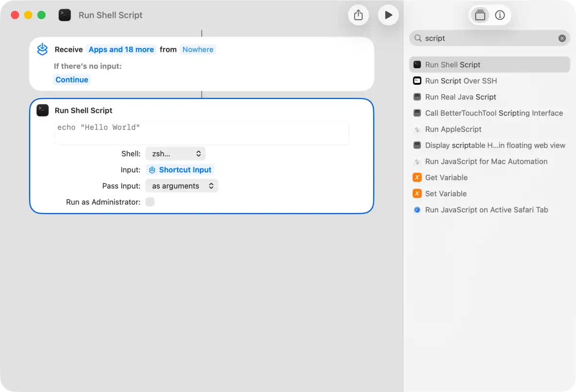The image size is (576, 392).
Task: Show shortcut details info icon
Action: tap(500, 15)
